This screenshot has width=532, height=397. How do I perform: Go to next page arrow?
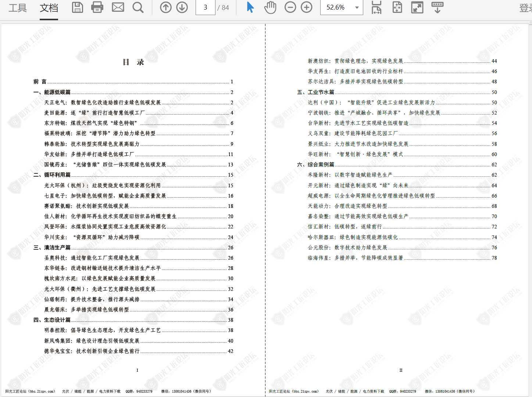[x=182, y=7]
